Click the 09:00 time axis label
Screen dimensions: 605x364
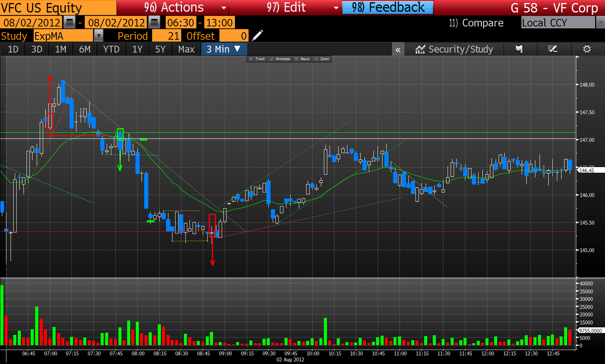(226, 353)
